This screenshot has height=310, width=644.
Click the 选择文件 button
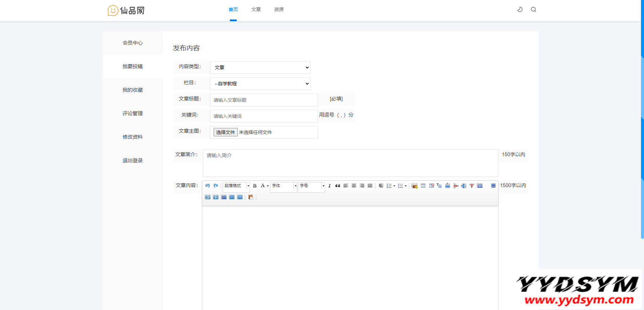coord(225,132)
